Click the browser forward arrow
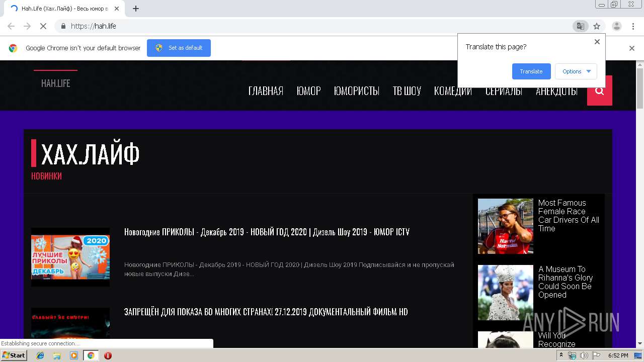Image resolution: width=644 pixels, height=362 pixels. [27, 26]
